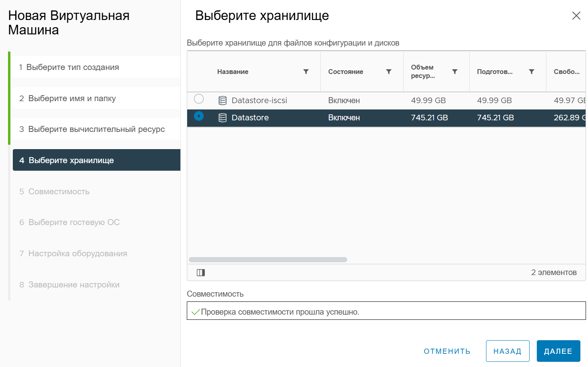Click the НАЗАД button
The image size is (588, 367).
508,351
